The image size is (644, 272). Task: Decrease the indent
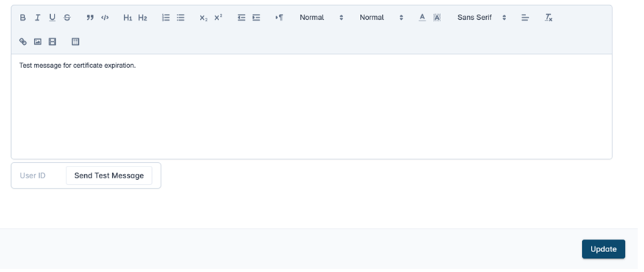click(x=241, y=18)
